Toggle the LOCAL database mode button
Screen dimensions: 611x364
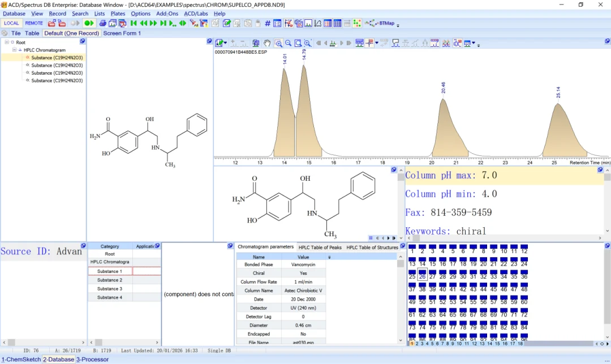(11, 23)
